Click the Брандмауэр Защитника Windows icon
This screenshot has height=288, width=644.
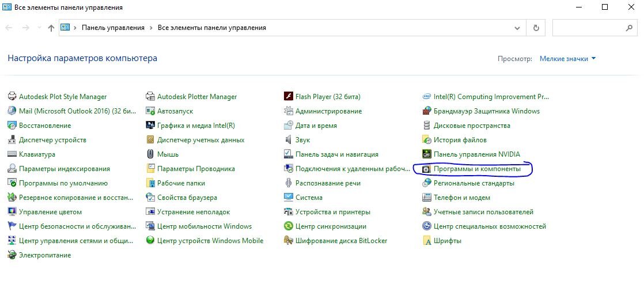point(427,111)
